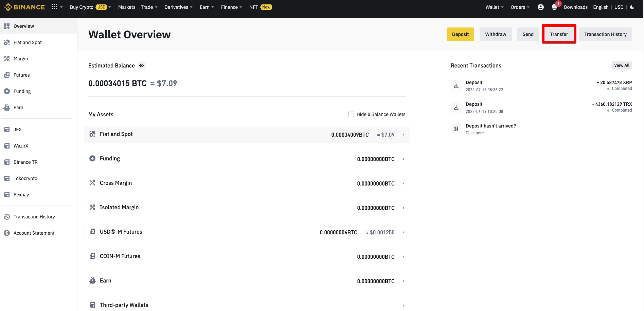Click the WazirX sidebar icon

[x=7, y=146]
